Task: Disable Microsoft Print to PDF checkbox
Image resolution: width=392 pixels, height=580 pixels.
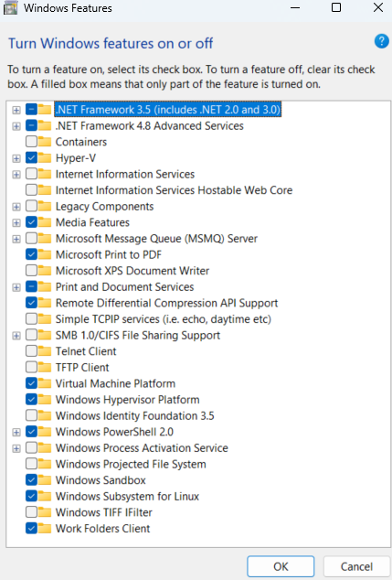Action: click(31, 254)
